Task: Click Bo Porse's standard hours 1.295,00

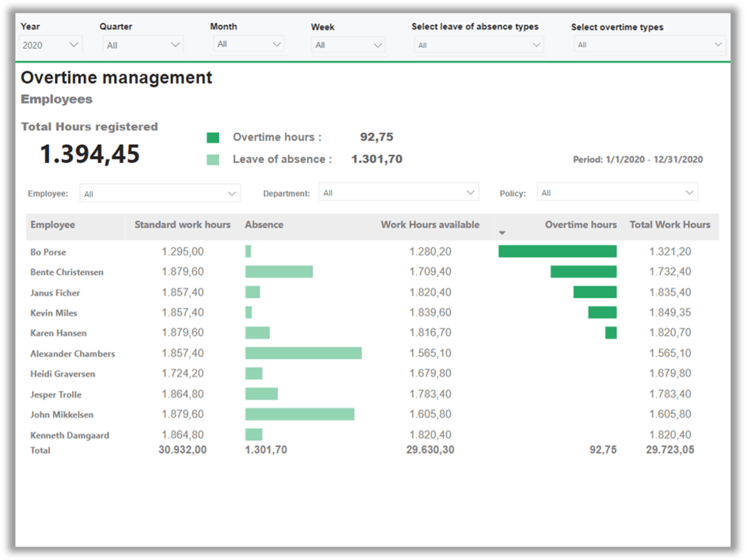Action: point(183,252)
